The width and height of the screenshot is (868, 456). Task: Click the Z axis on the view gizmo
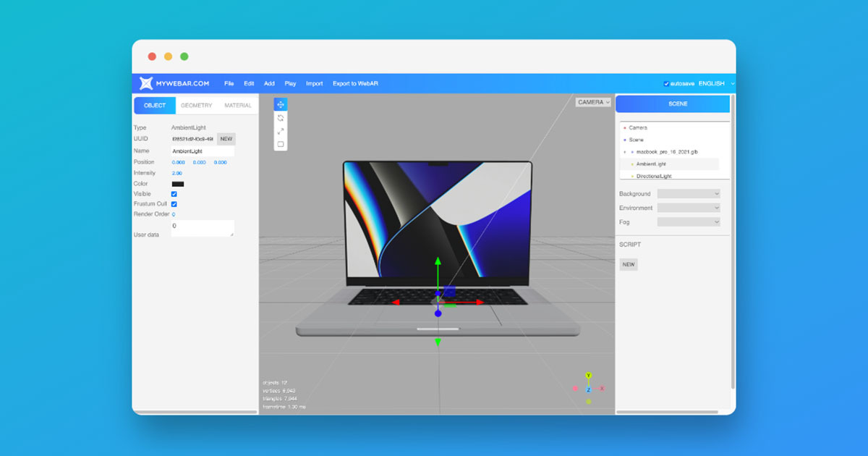(x=588, y=389)
